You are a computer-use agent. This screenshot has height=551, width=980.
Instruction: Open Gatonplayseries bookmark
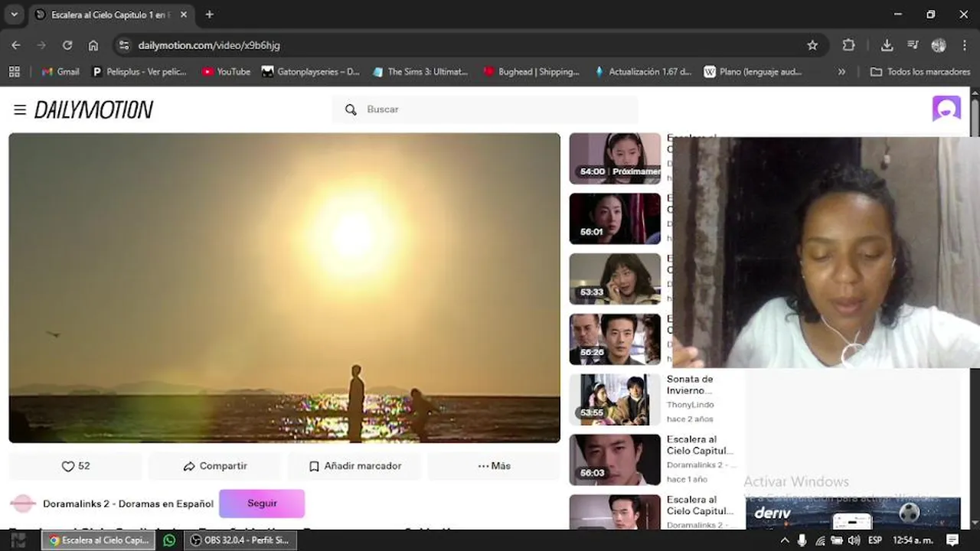pyautogui.click(x=310, y=71)
